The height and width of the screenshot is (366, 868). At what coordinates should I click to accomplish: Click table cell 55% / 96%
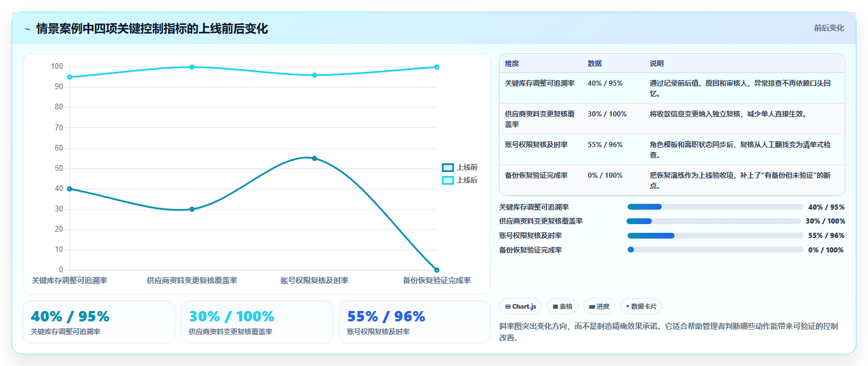[x=605, y=145]
